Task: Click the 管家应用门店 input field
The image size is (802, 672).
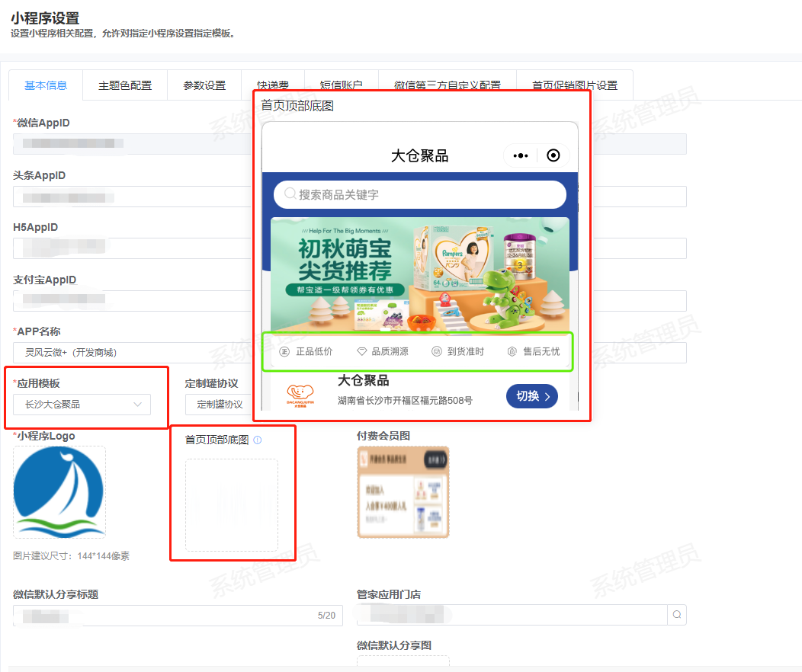Action: click(512, 615)
